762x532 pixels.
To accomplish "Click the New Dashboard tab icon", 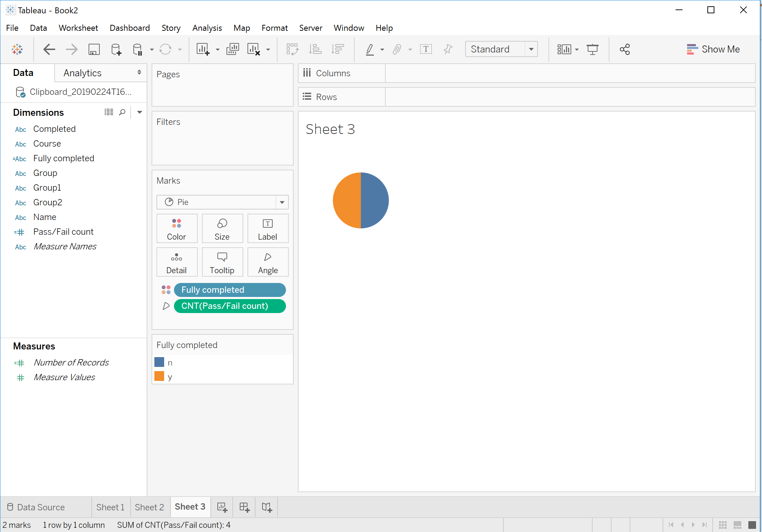I will [x=244, y=507].
